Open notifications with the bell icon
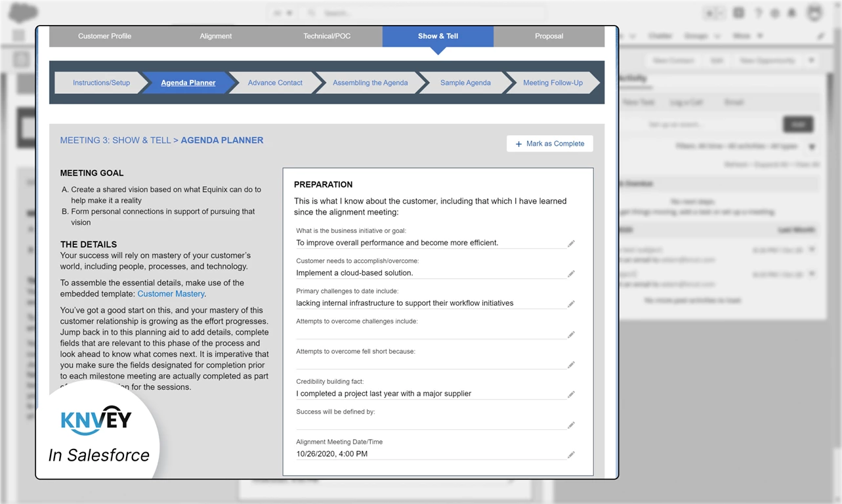The image size is (842, 504). click(791, 12)
